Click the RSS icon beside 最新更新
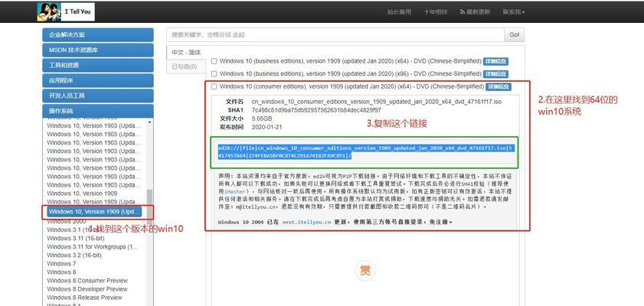 tap(462, 12)
